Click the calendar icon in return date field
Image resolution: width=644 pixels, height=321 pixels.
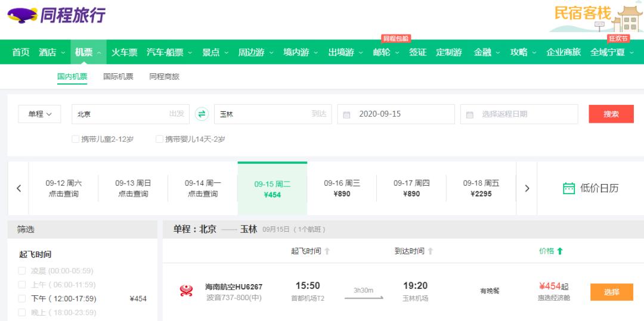[470, 114]
